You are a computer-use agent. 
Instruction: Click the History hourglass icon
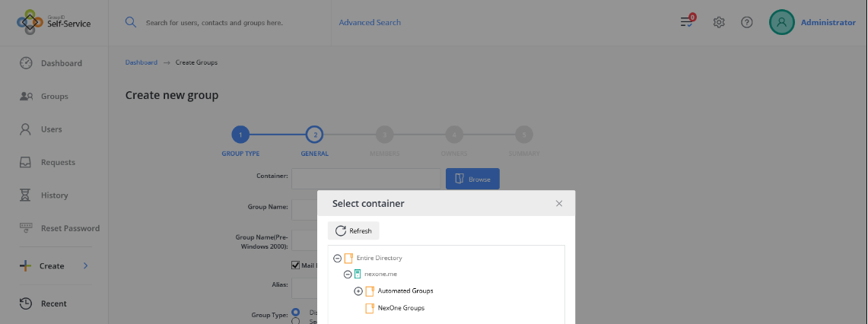pyautogui.click(x=25, y=195)
